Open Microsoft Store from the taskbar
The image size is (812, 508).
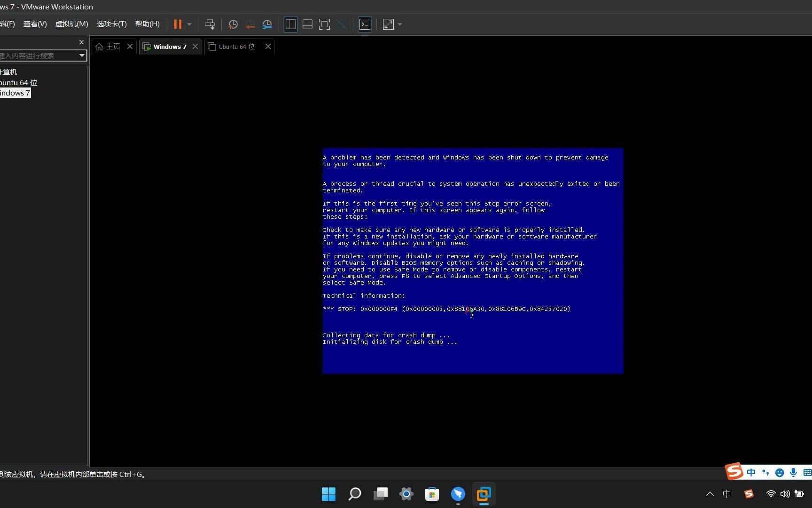pos(432,494)
